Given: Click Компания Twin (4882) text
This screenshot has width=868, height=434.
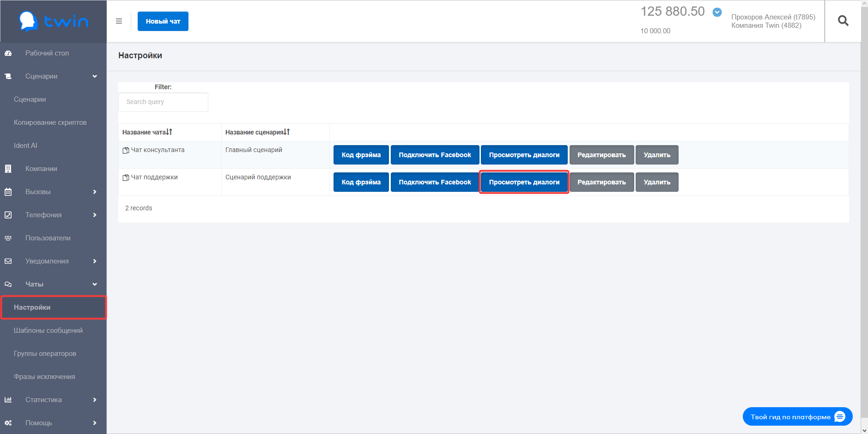Looking at the screenshot, I should [x=766, y=25].
